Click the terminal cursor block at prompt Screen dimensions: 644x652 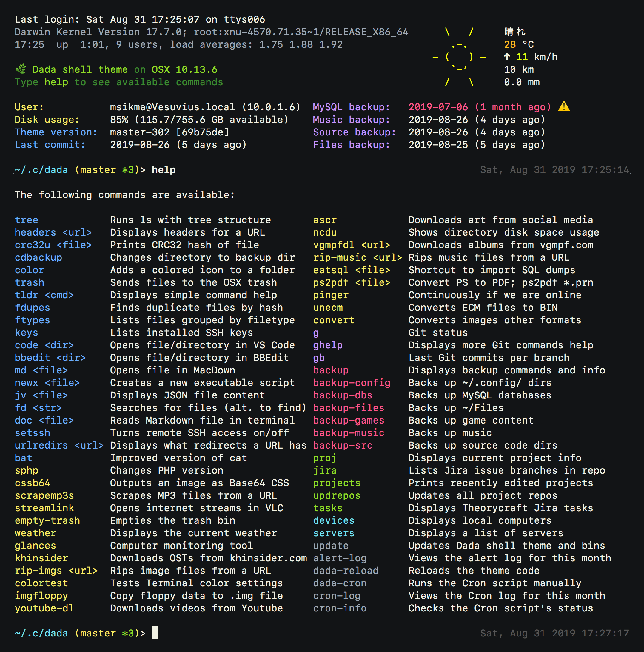click(155, 633)
